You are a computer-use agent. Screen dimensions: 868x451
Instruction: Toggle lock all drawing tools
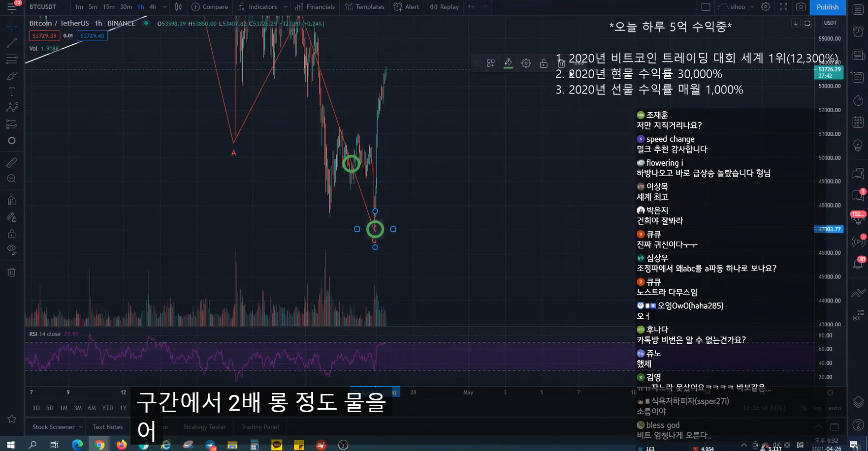click(x=12, y=233)
